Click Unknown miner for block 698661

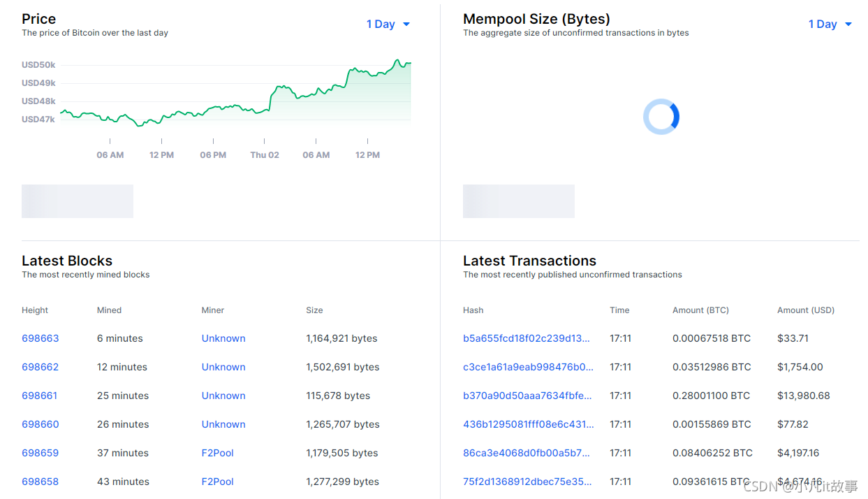(x=223, y=396)
